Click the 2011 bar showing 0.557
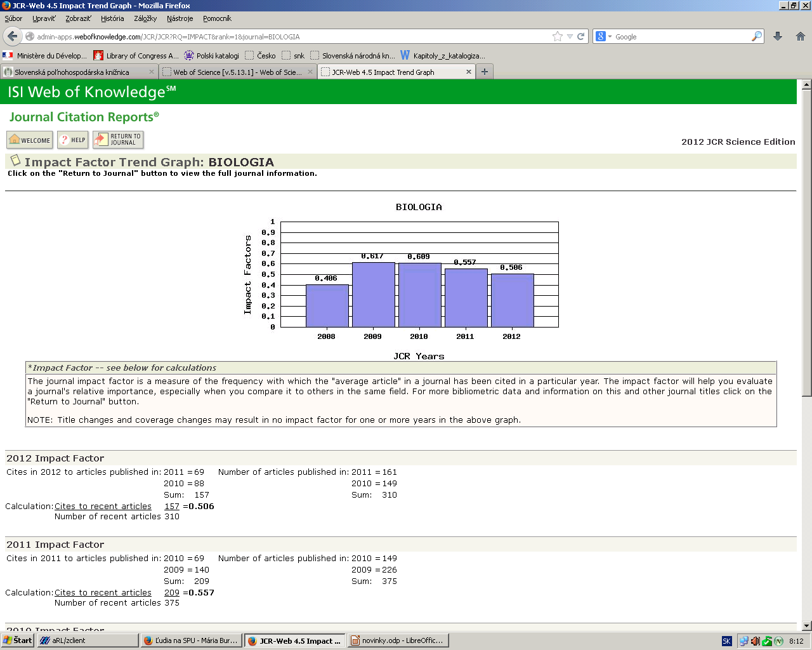This screenshot has width=812, height=650. tap(466, 298)
